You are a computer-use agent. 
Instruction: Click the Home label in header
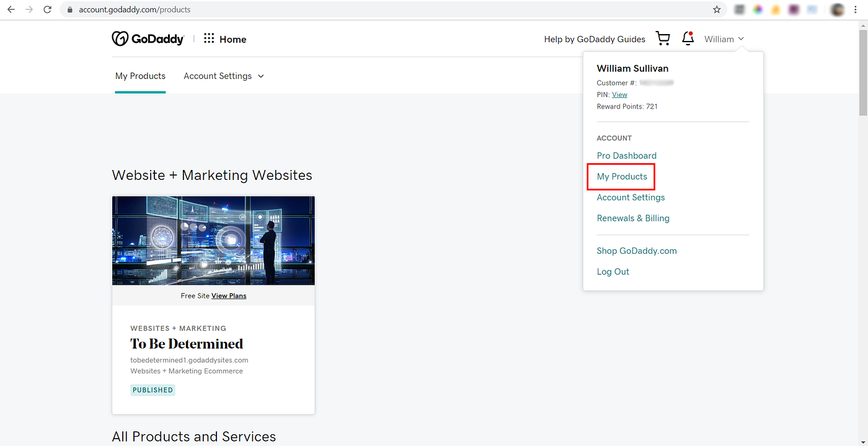(x=232, y=39)
